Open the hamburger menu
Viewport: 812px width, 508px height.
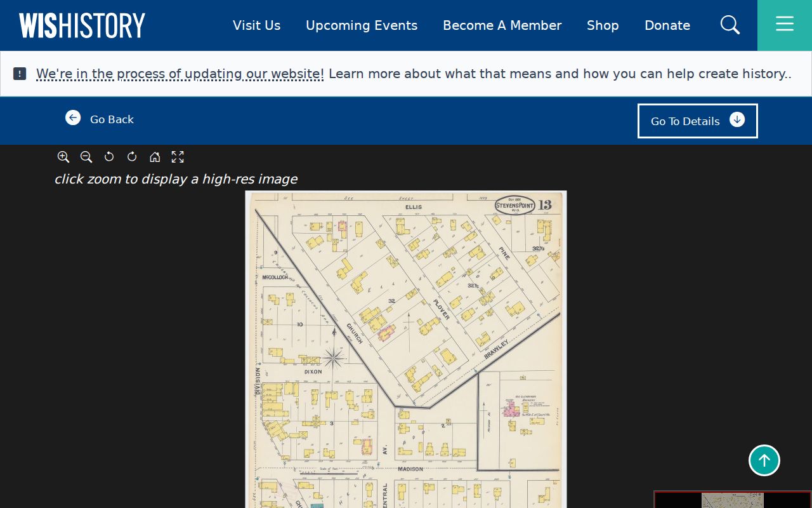(x=785, y=25)
